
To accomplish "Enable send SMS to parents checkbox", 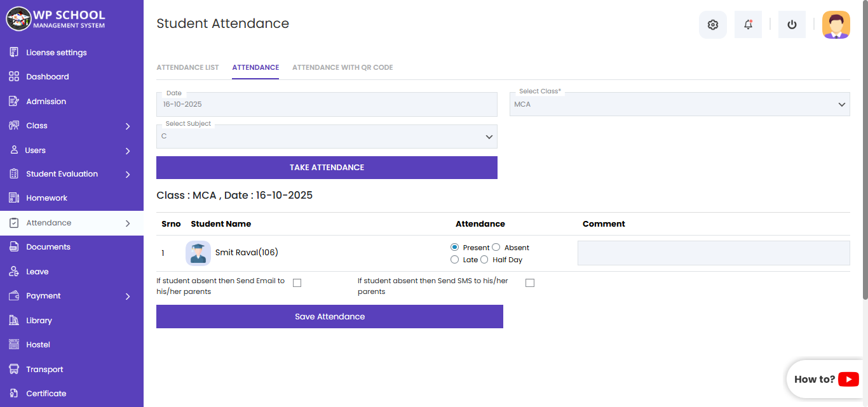I will click(x=530, y=283).
